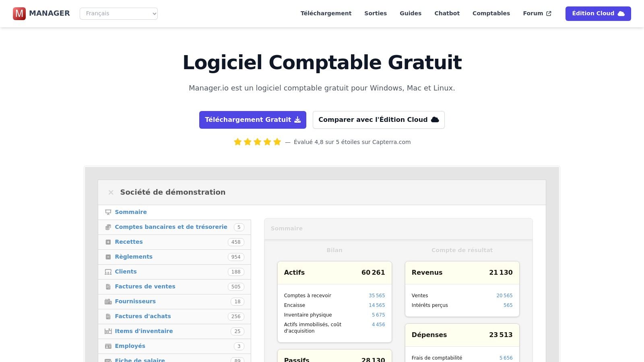Screen dimensions: 644x362
Task: Open the Chatbot page
Action: [x=447, y=13]
